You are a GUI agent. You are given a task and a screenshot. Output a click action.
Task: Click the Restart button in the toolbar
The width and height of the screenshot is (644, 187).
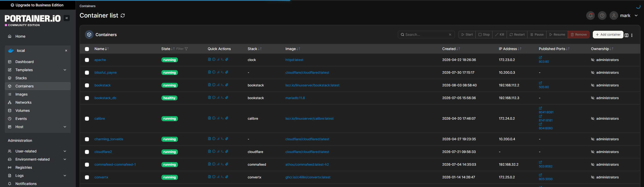517,35
